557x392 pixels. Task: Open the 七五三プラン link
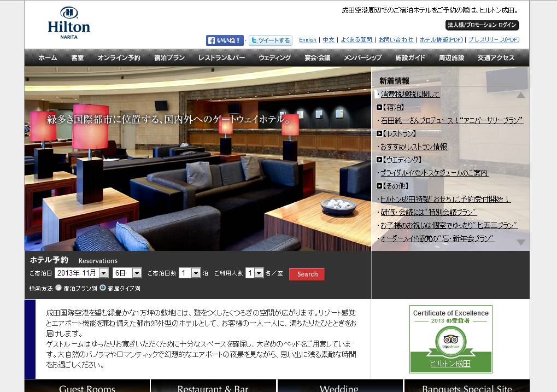(449, 225)
